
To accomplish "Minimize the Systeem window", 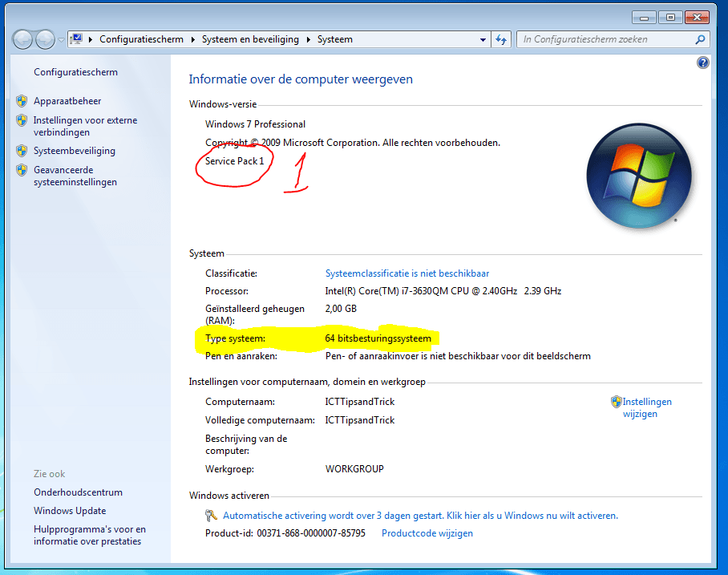I will point(644,18).
